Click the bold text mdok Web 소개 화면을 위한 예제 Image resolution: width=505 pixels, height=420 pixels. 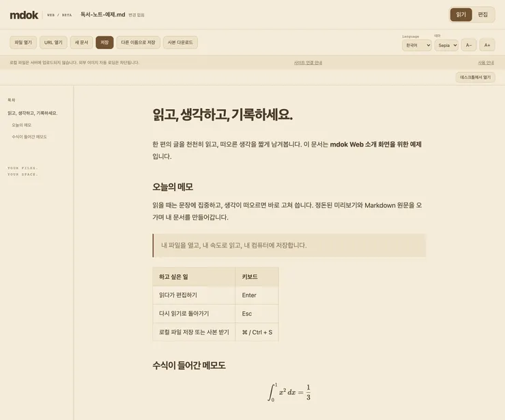[x=376, y=144]
